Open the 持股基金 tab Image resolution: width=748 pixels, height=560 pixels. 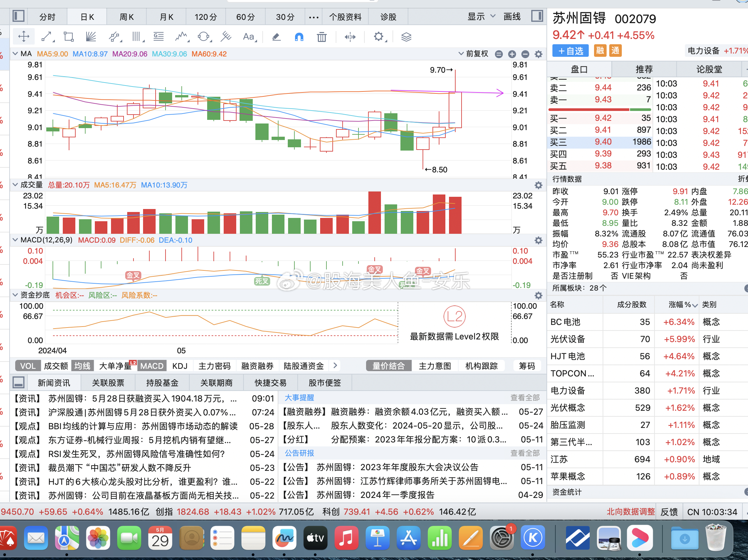[162, 383]
